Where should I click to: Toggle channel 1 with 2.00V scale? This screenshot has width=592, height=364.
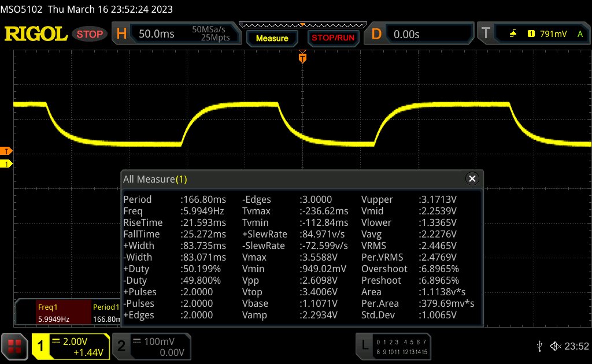[x=70, y=346]
